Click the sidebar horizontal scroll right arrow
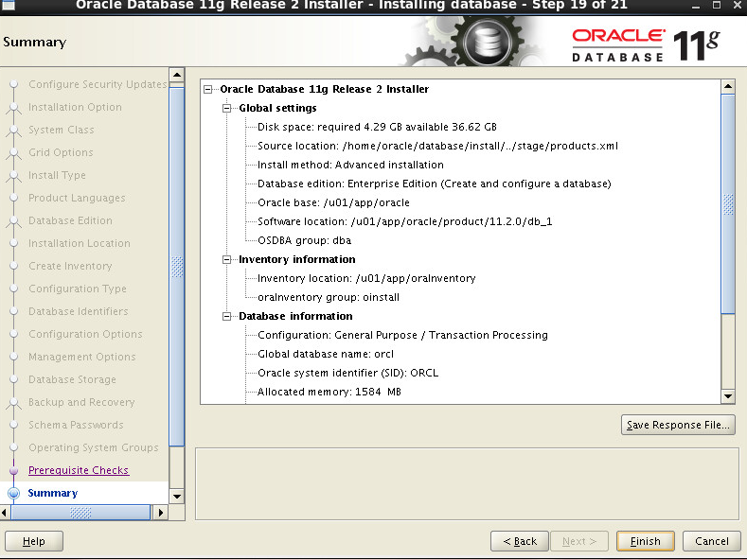 point(161,513)
